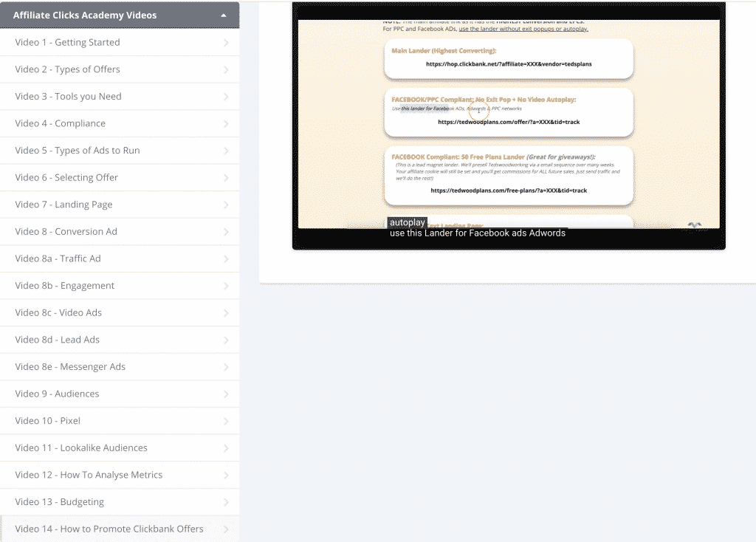756x542 pixels.
Task: Click arrow for Video 8c - Video Ads
Action: (x=226, y=313)
